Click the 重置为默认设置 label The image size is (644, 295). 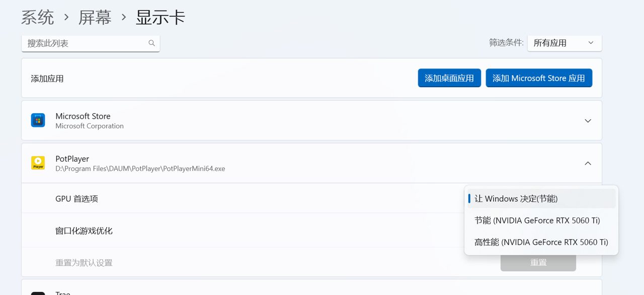click(84, 263)
